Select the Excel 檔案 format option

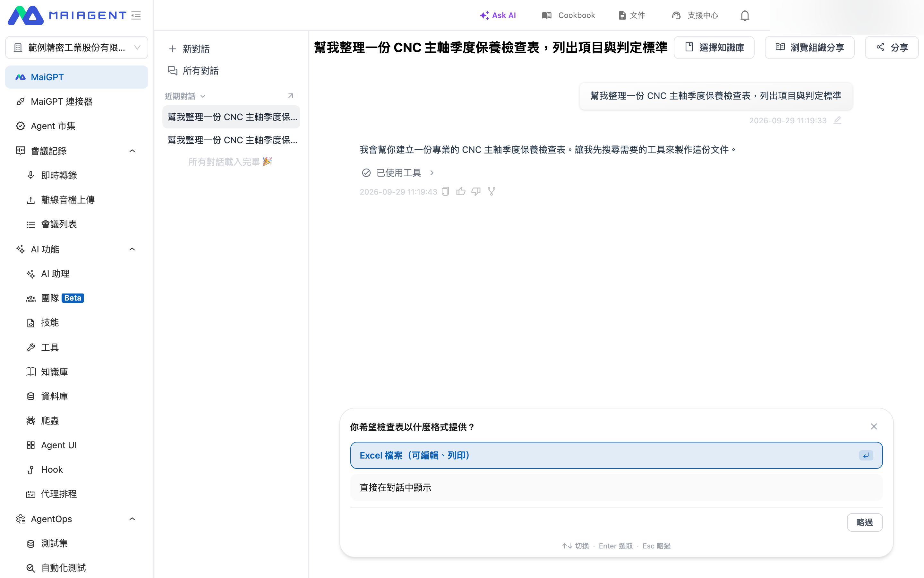(x=616, y=455)
